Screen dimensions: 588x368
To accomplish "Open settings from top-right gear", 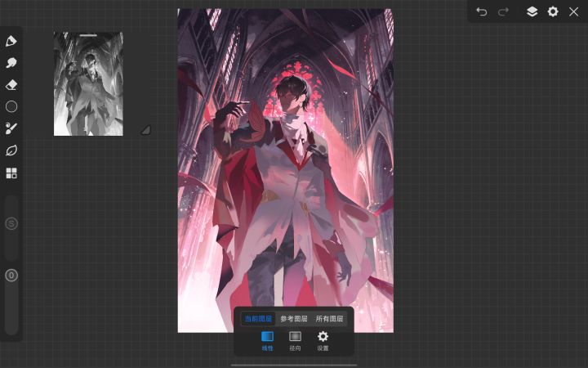I will tap(553, 11).
